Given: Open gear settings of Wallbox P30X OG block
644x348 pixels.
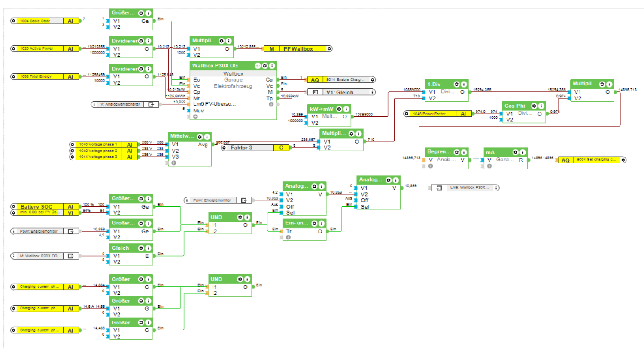Looking at the screenshot, I should (x=265, y=66).
